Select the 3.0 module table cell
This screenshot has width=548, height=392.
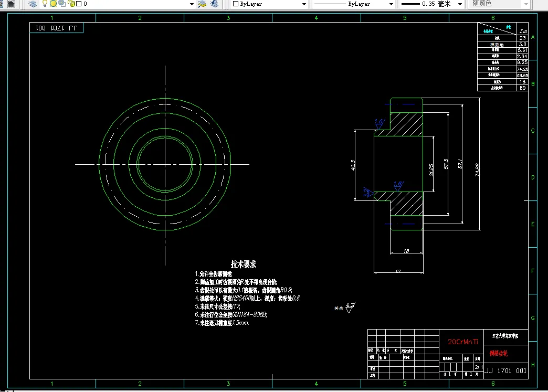(x=522, y=45)
